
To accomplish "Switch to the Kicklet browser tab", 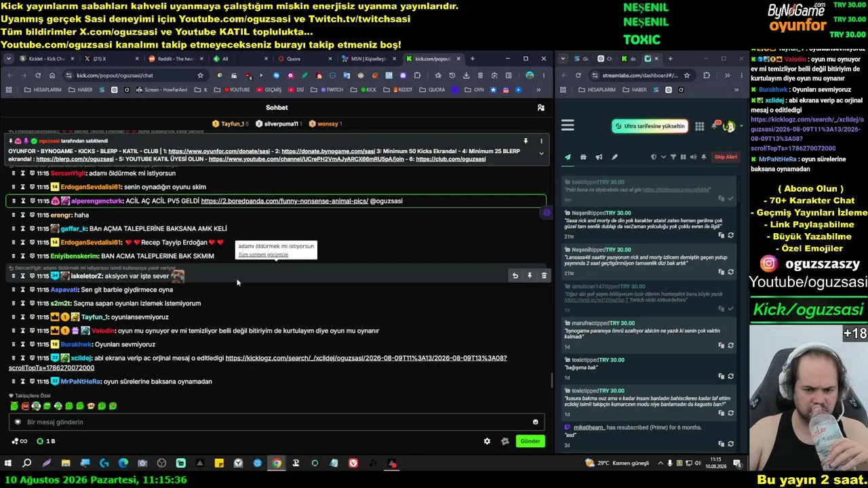I will pos(46,59).
